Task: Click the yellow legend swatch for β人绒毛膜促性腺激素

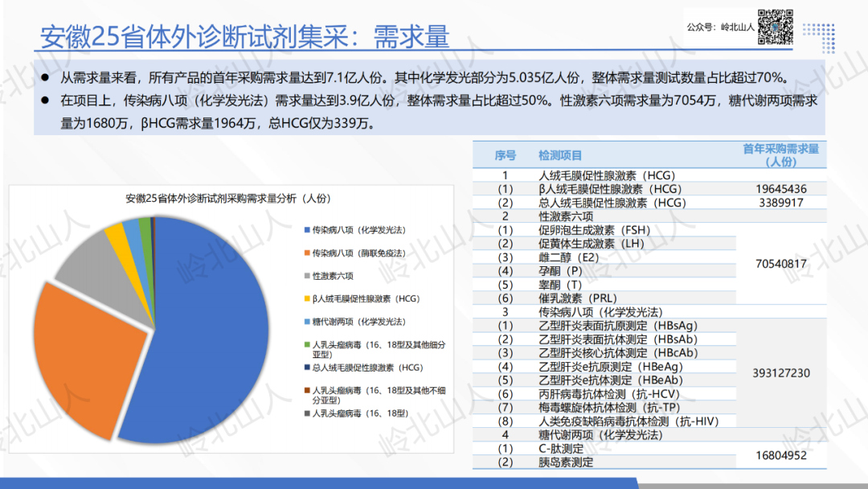Action: click(x=307, y=298)
